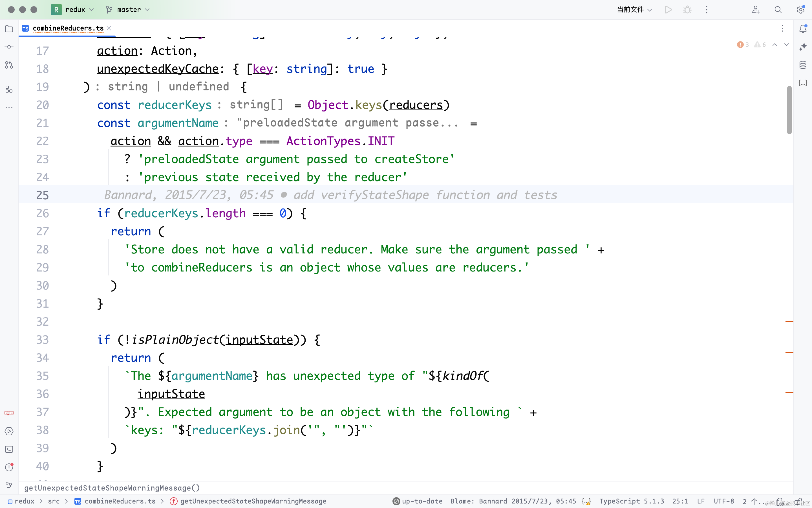This screenshot has height=508, width=812.
Task: Open the Terminal tool window
Action: click(x=9, y=449)
